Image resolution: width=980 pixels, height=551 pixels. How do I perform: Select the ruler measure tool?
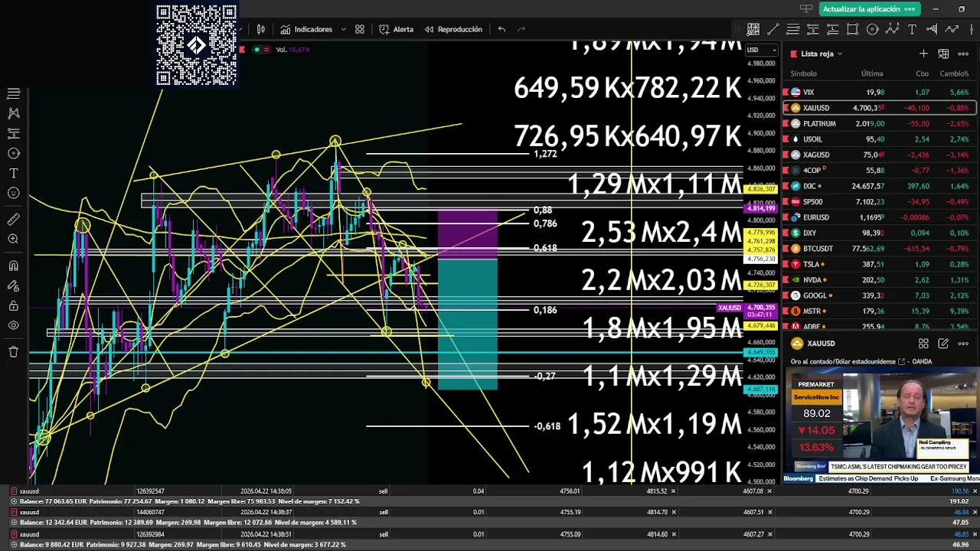[13, 219]
